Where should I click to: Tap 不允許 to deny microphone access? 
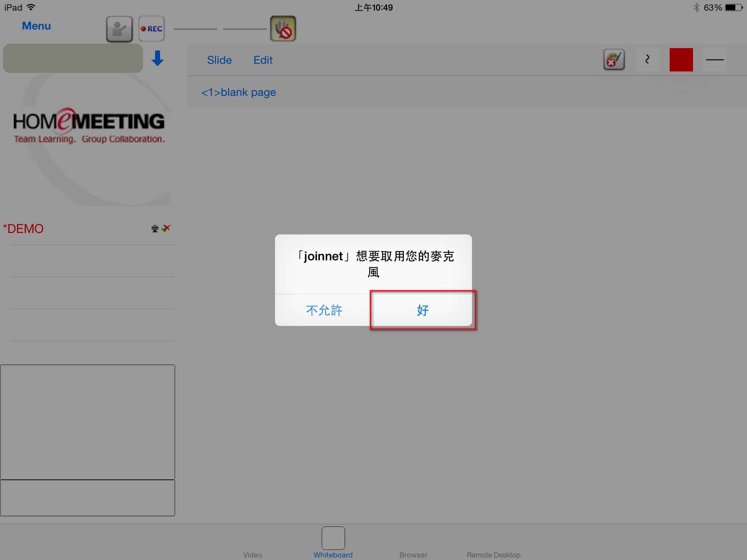click(x=324, y=310)
